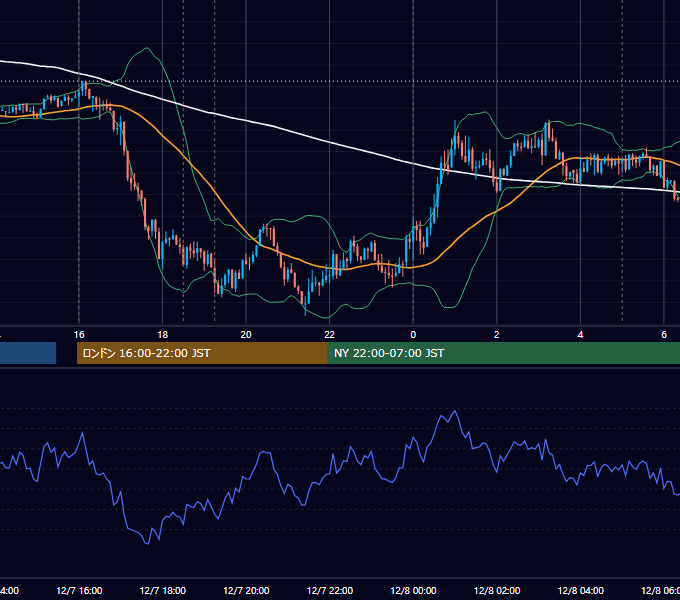Click the 12/7 22:00 time label

[x=330, y=590]
